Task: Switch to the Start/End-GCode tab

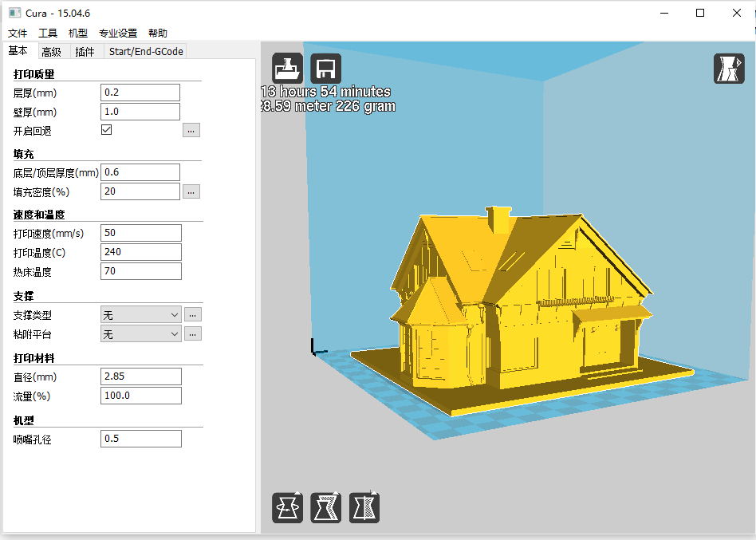Action: 146,52
